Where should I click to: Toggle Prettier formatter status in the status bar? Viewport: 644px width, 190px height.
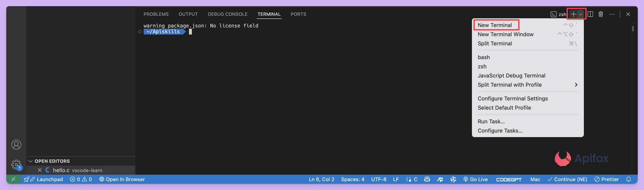click(607, 179)
